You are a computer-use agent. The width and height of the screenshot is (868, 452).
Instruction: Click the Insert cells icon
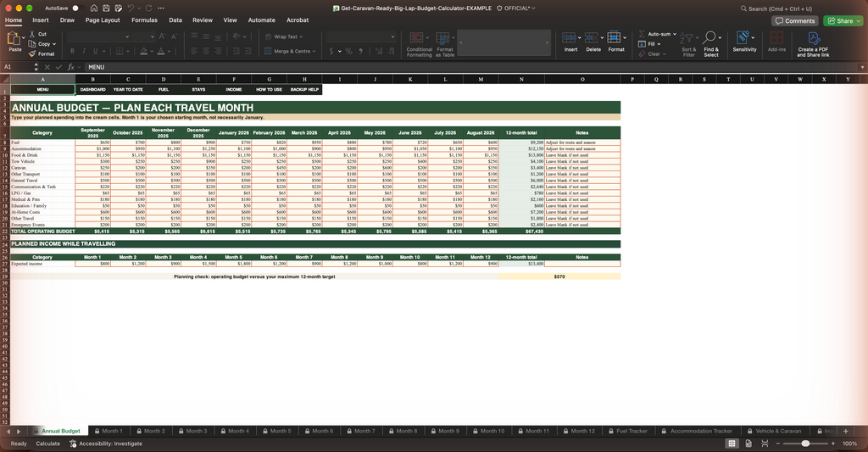tap(569, 37)
